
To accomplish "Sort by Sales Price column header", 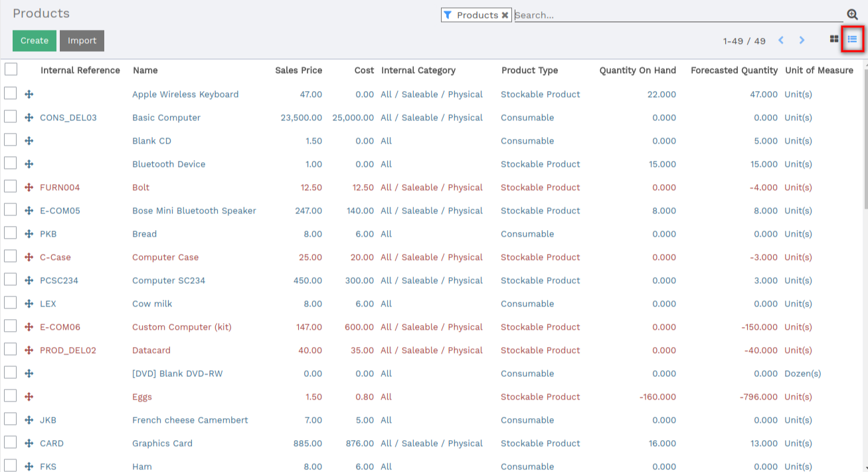I will (x=298, y=70).
